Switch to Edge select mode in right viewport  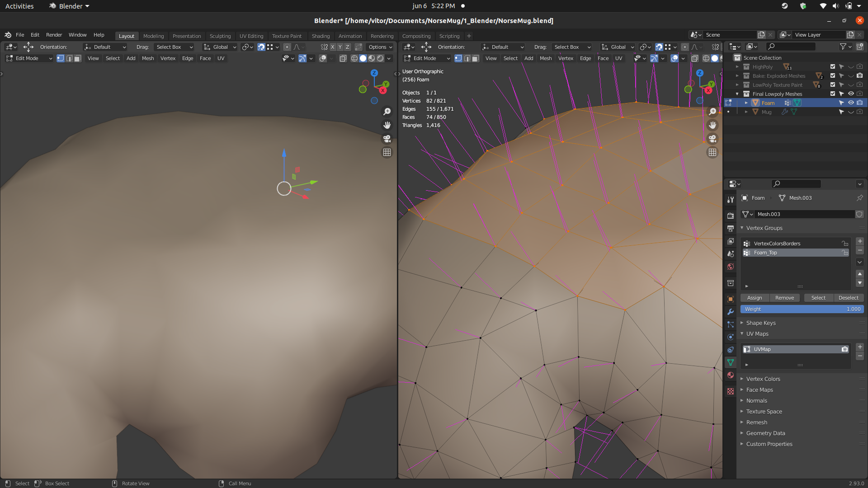click(467, 58)
